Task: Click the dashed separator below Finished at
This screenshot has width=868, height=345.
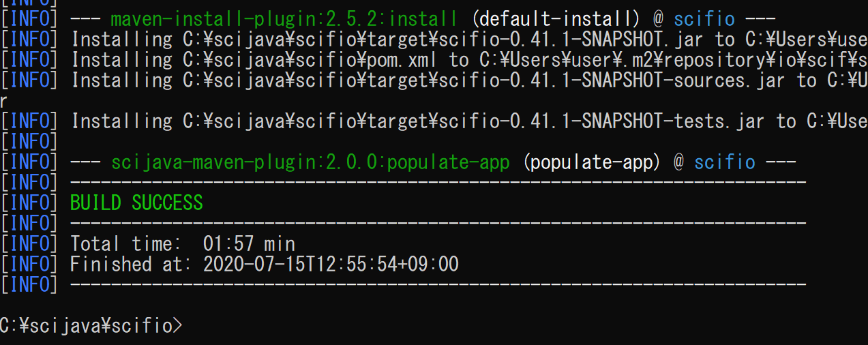Action: click(438, 284)
